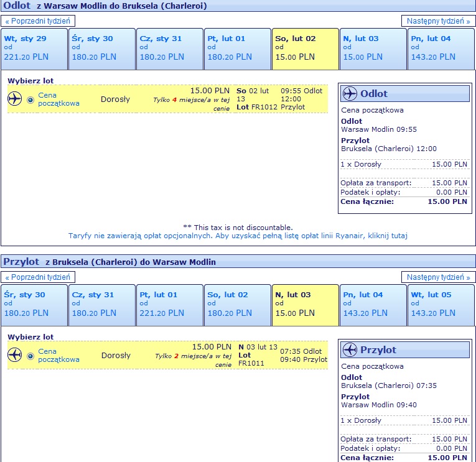Screen dimensions: 476x462
Task: Select return date N, lut 03
Action: coord(306,305)
